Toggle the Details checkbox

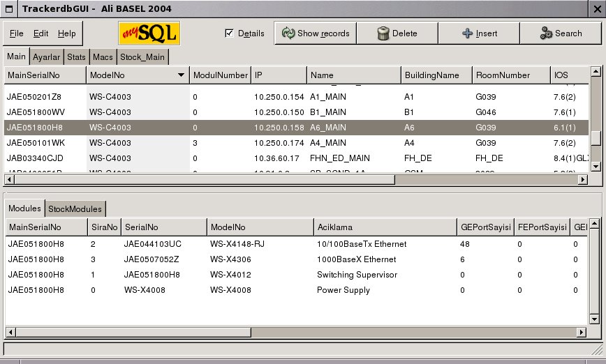click(x=229, y=33)
